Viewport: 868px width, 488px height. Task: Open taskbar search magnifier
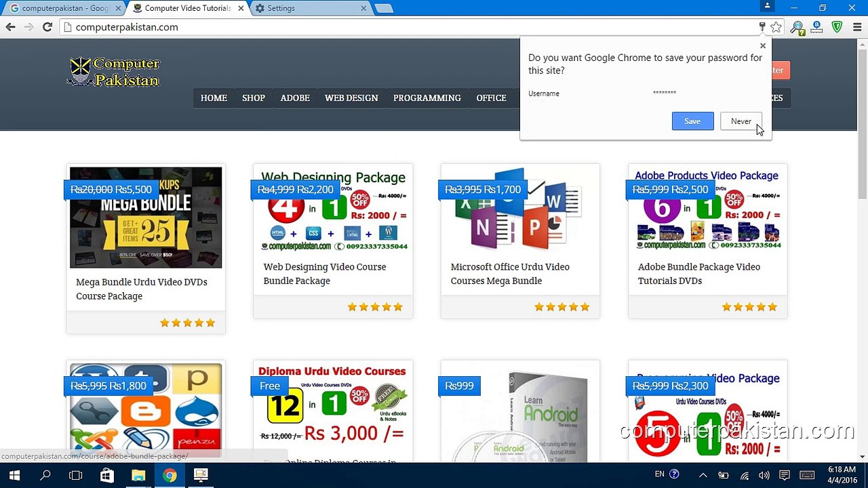click(45, 475)
